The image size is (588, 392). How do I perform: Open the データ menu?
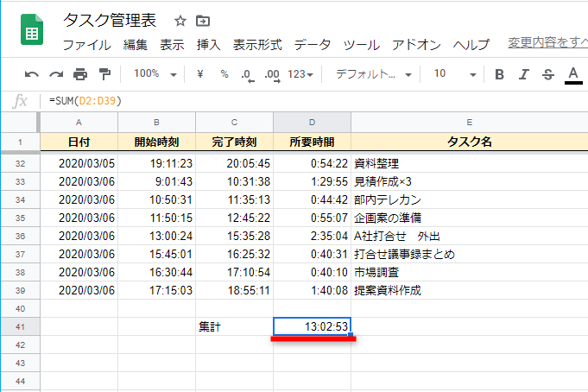313,45
